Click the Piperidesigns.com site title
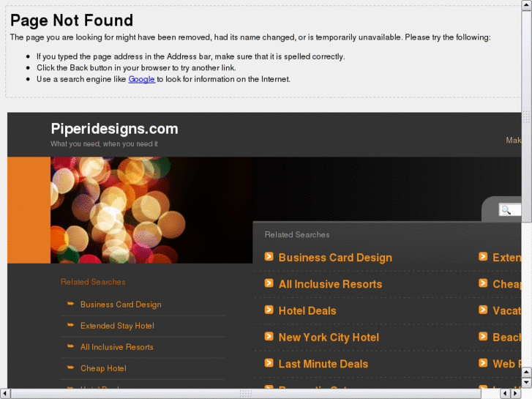This screenshot has height=399, width=532. click(x=114, y=129)
